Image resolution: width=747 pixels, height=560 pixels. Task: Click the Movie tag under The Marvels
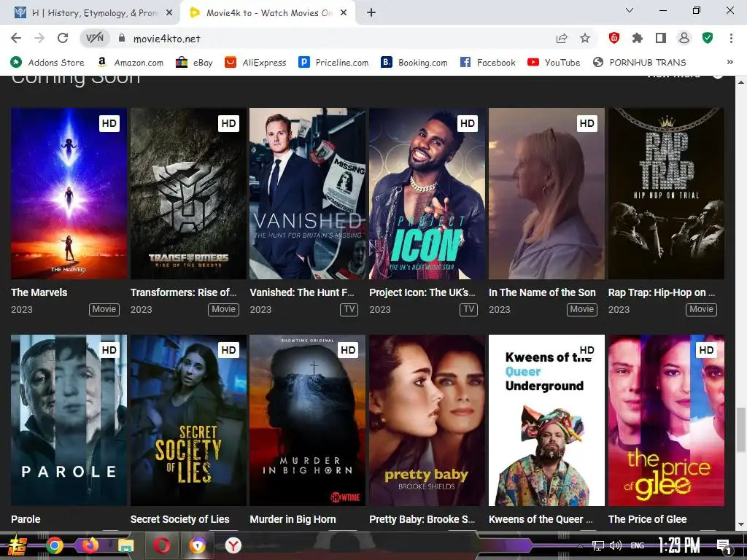point(104,309)
